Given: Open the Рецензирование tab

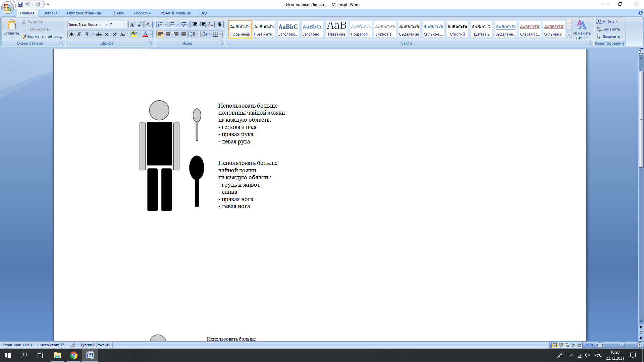Looking at the screenshot, I should [175, 13].
